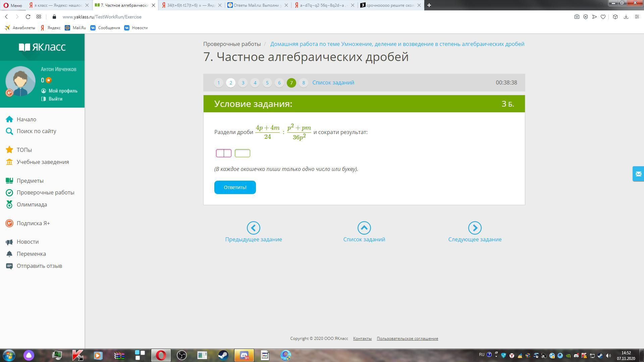
Task: Click the ЯКласс logo
Action: pyautogui.click(x=42, y=47)
